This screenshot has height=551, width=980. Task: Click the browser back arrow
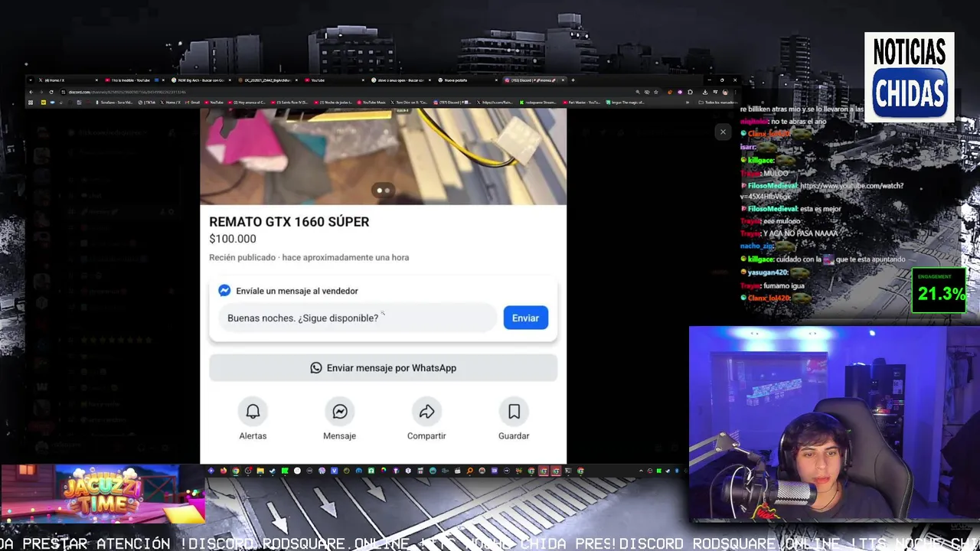coord(31,92)
